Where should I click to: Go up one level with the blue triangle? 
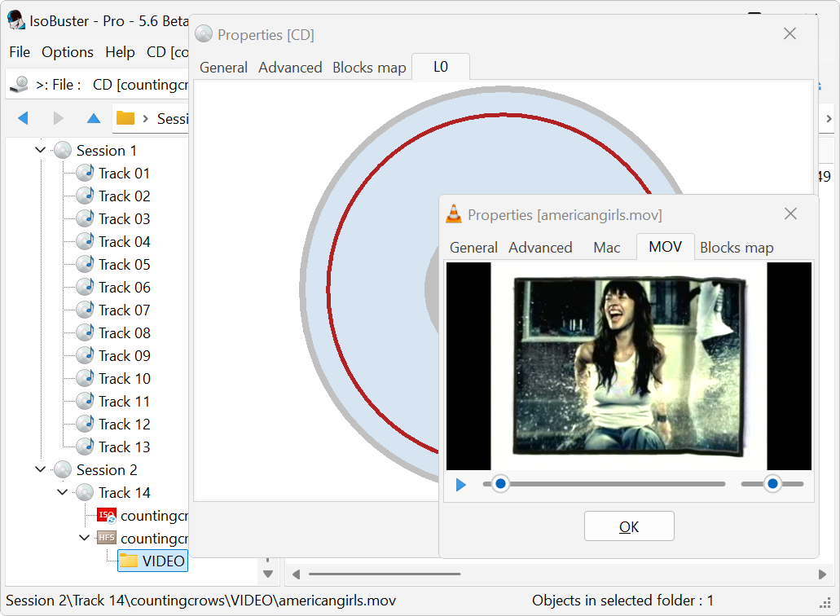coord(94,118)
